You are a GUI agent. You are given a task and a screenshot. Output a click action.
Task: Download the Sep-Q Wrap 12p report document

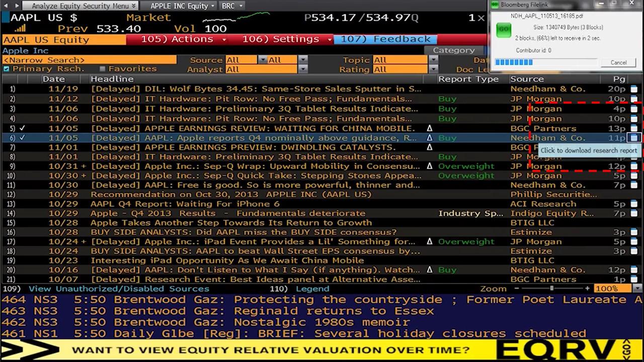coord(634,166)
